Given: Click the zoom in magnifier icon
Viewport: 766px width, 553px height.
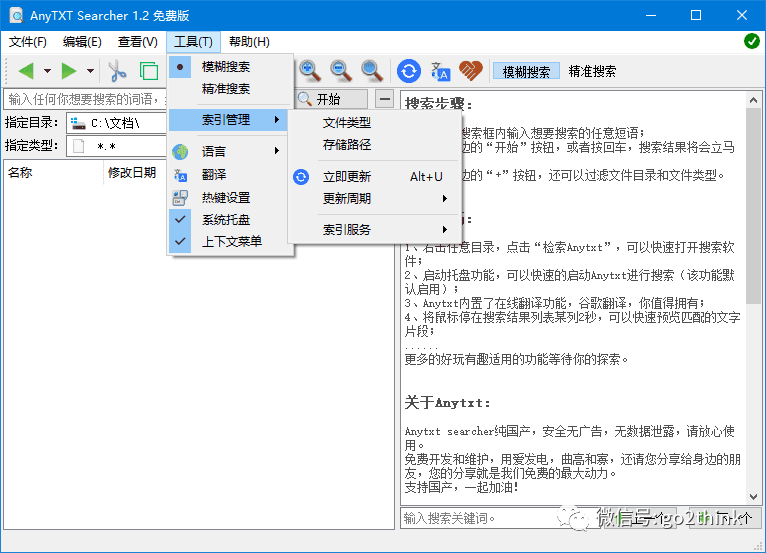Looking at the screenshot, I should coord(310,71).
